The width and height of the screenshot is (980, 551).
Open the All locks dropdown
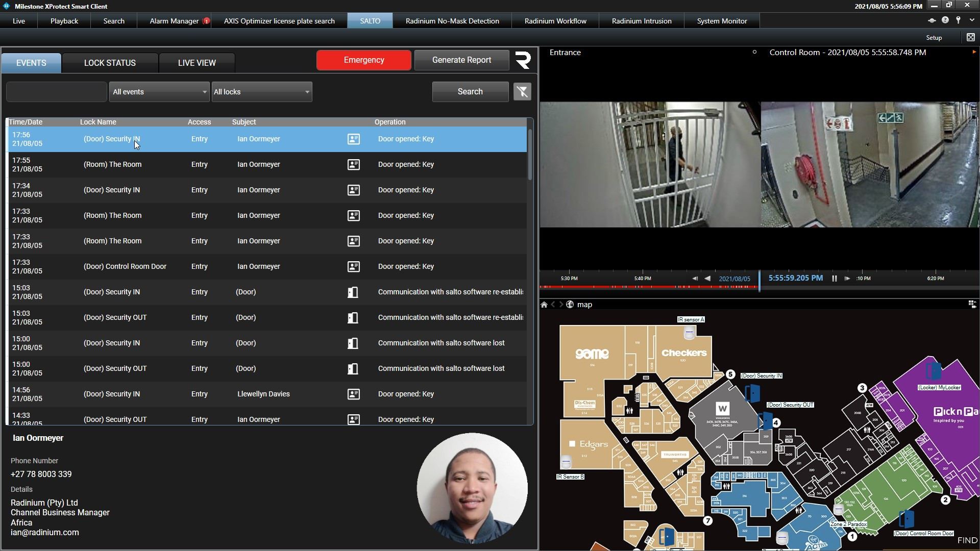click(x=262, y=92)
